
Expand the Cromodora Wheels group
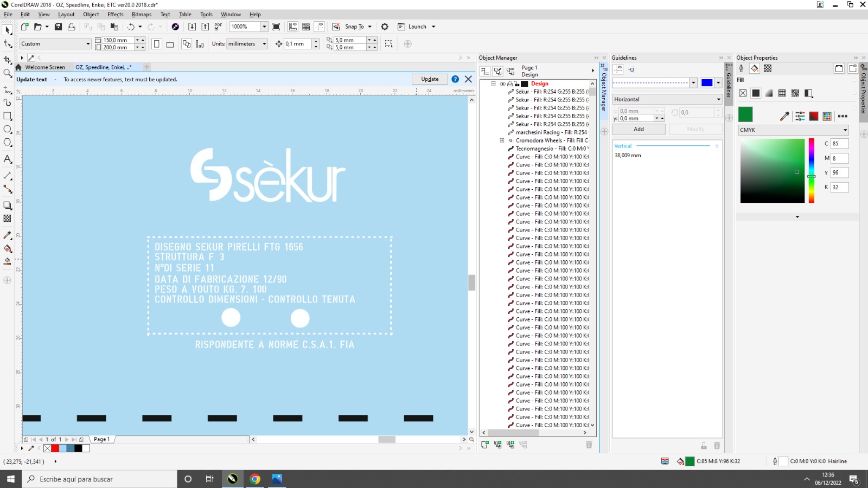tap(502, 140)
